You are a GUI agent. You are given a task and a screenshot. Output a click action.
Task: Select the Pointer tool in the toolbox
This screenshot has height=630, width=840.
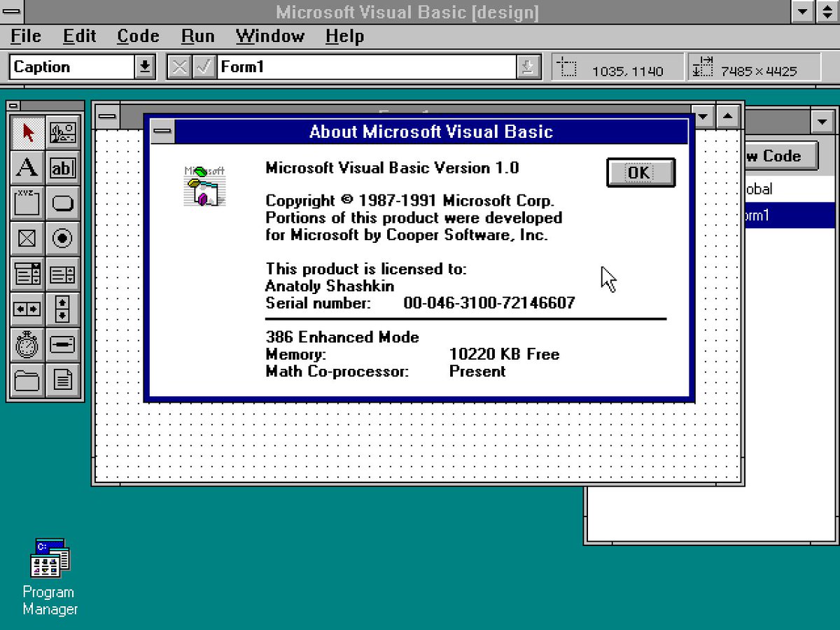[28, 132]
